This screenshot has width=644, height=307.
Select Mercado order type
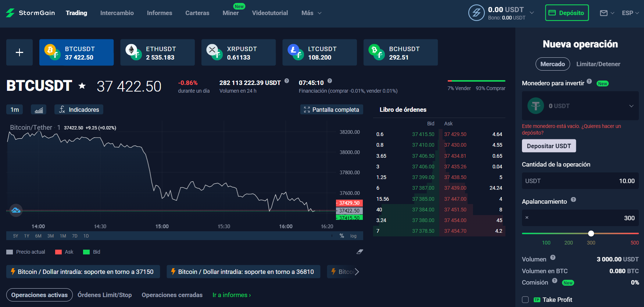click(552, 64)
